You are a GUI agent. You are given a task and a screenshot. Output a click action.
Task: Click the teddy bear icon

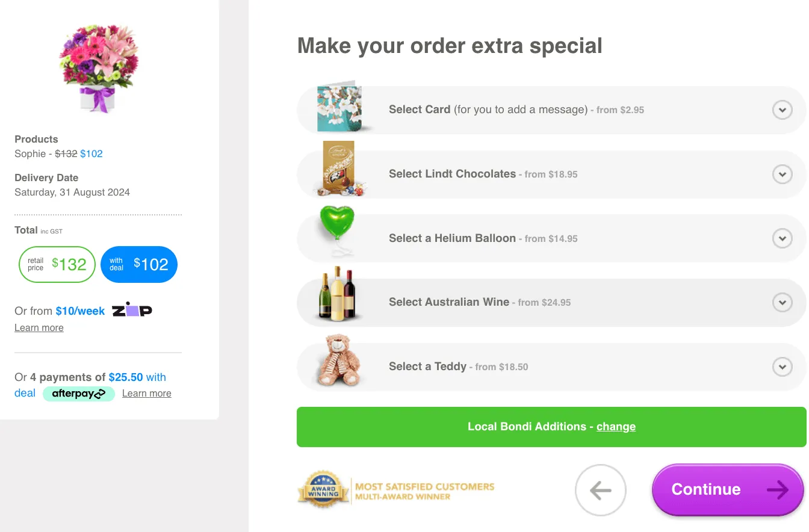point(339,361)
